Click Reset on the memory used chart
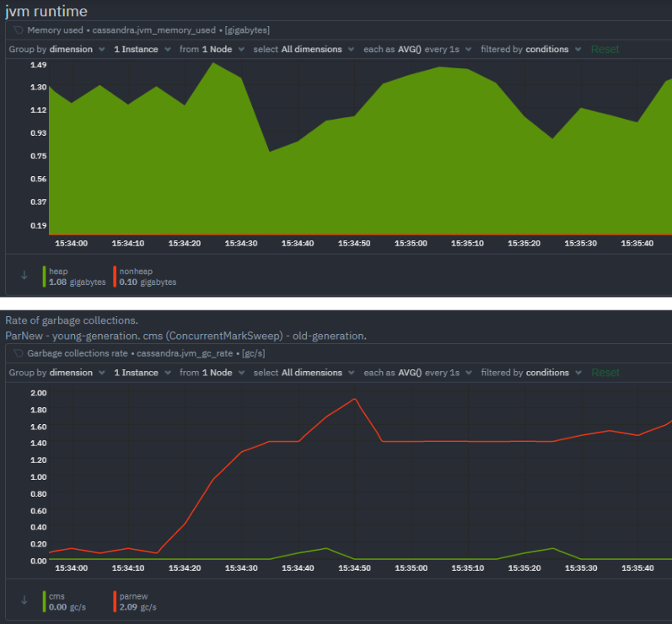Image resolution: width=672 pixels, height=624 pixels. point(605,50)
